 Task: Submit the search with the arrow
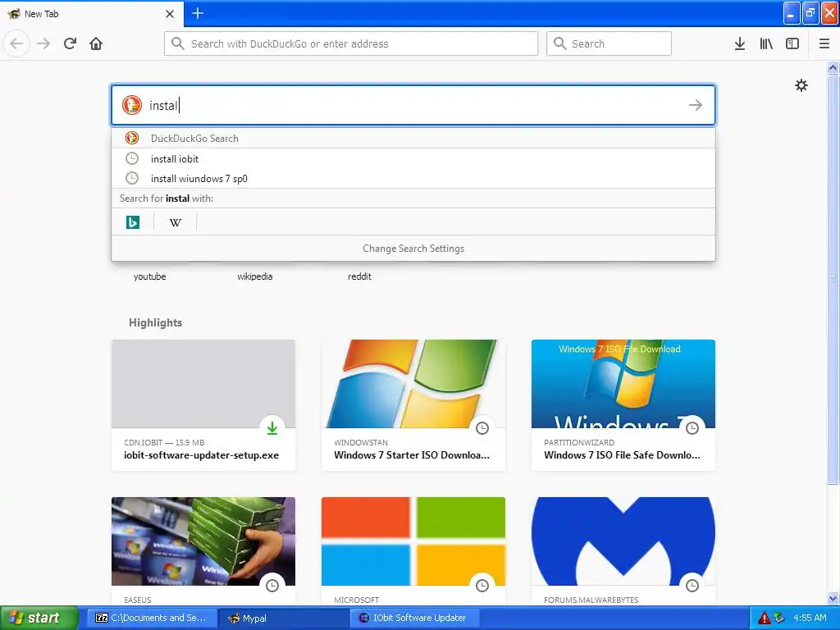[696, 105]
